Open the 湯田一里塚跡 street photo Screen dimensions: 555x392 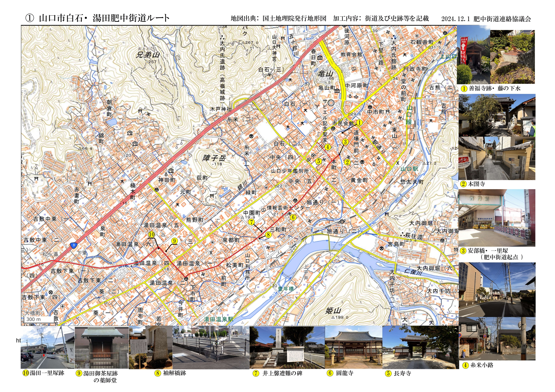(x=47, y=348)
